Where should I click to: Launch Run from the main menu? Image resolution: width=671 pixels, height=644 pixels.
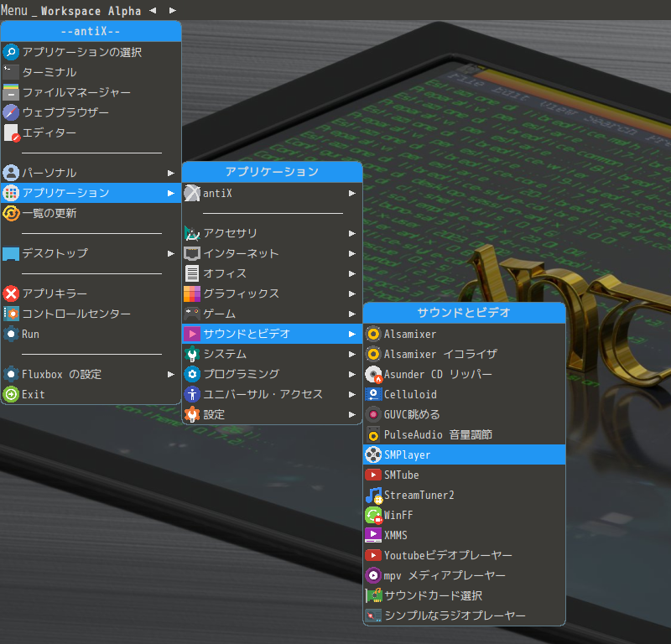91,334
